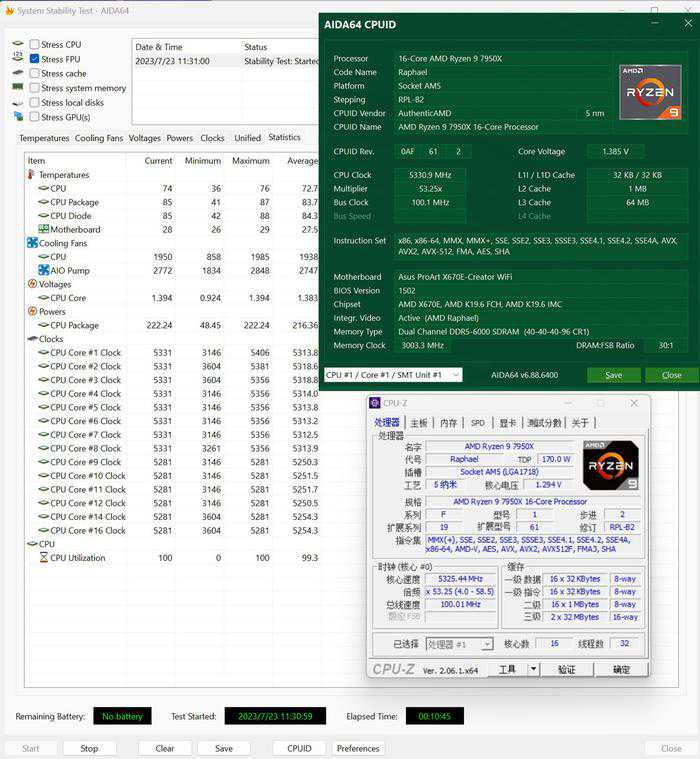Enable the Stress CPU checkbox
Image resolution: width=700 pixels, height=759 pixels.
35,45
